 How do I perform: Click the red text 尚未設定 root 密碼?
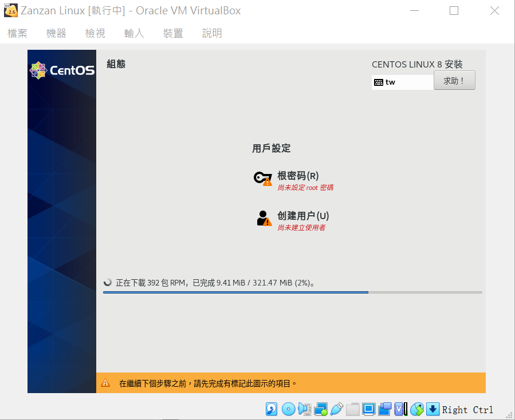305,188
